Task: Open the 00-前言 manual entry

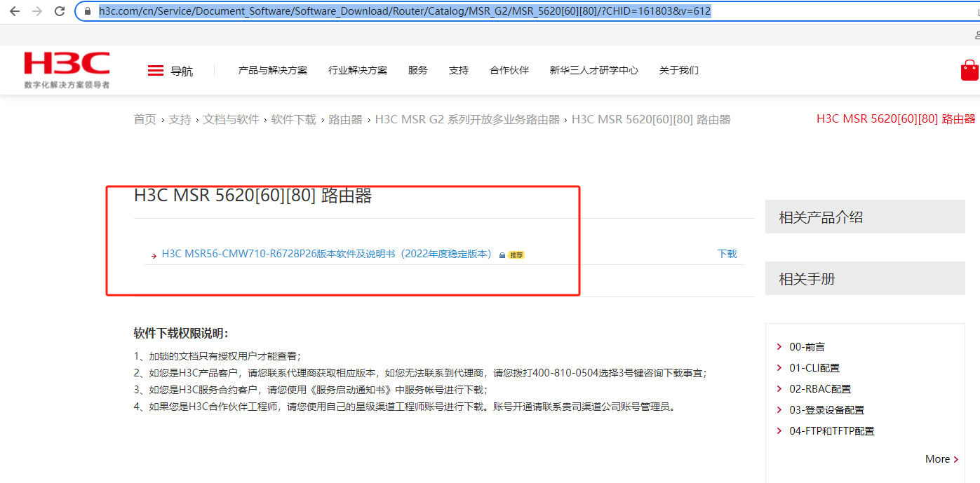Action: click(x=807, y=347)
